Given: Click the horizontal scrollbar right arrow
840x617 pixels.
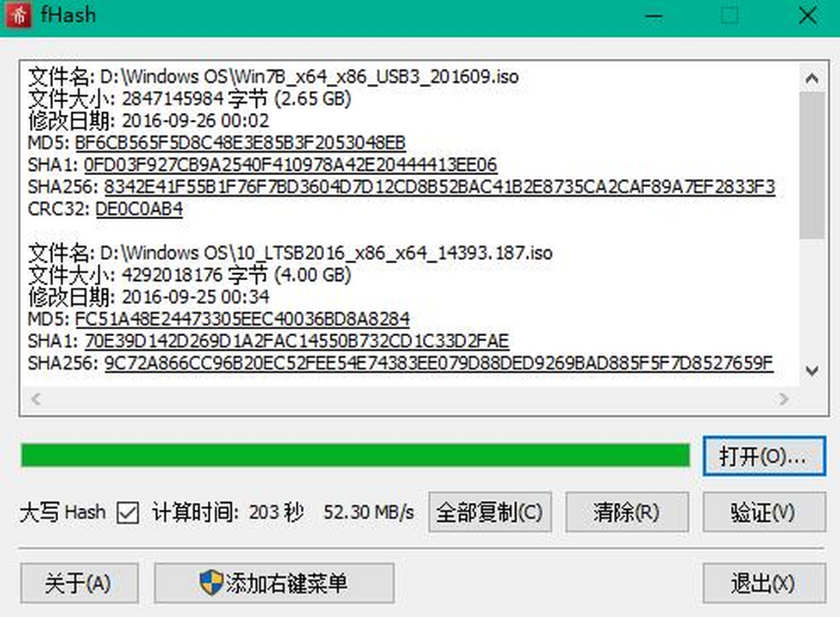Looking at the screenshot, I should point(785,399).
